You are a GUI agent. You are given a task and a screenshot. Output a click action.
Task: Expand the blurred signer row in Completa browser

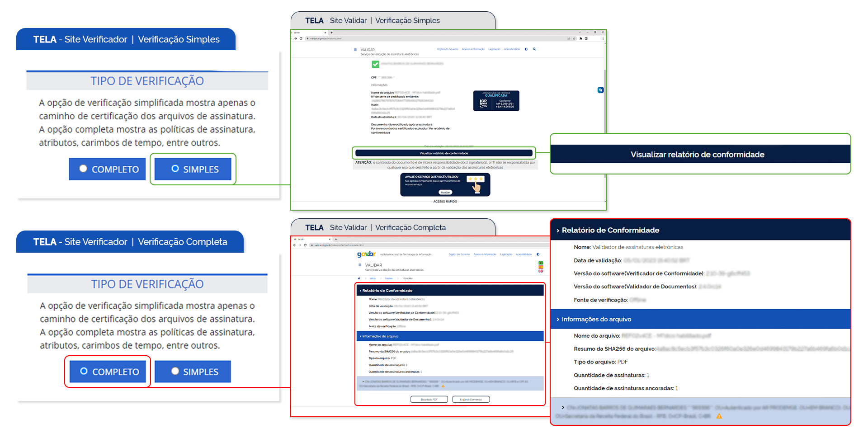pyautogui.click(x=450, y=383)
